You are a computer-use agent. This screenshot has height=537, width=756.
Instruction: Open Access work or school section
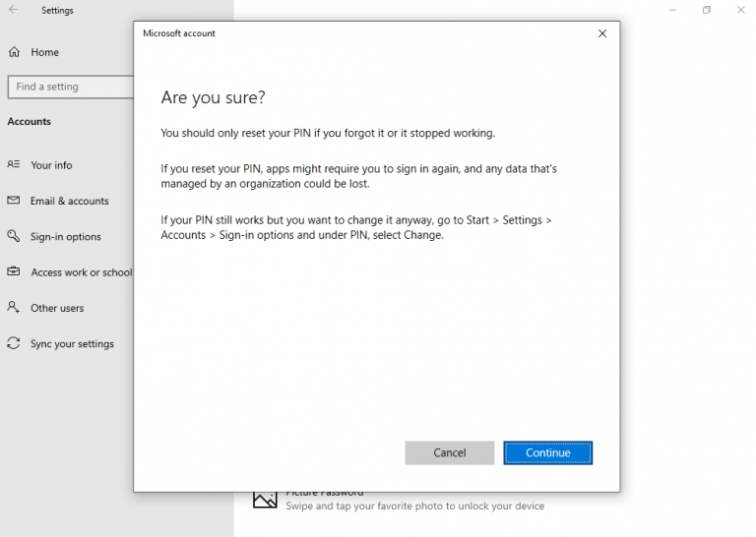[82, 272]
